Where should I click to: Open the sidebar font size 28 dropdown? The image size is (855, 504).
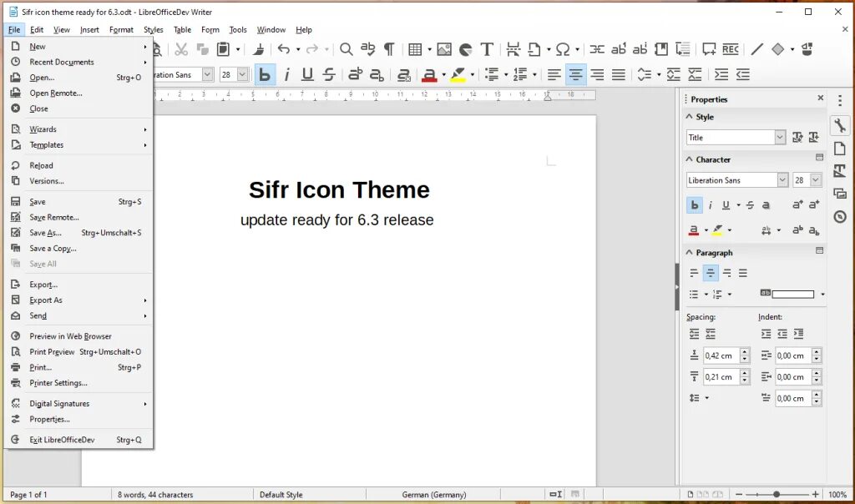pyautogui.click(x=816, y=179)
